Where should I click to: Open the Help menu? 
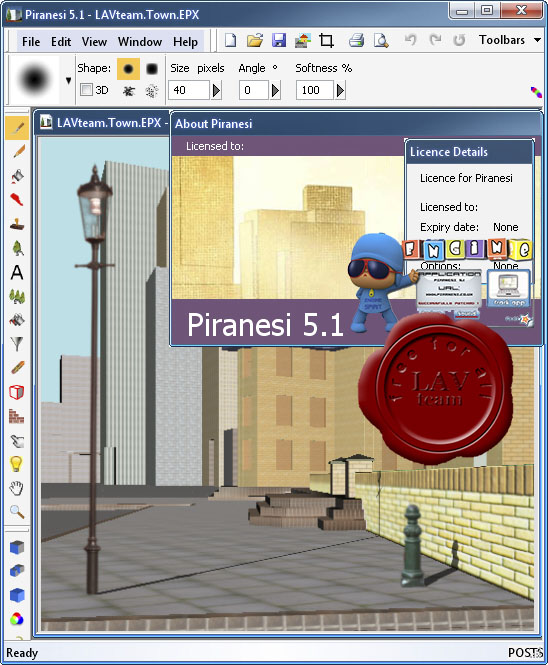(x=185, y=42)
